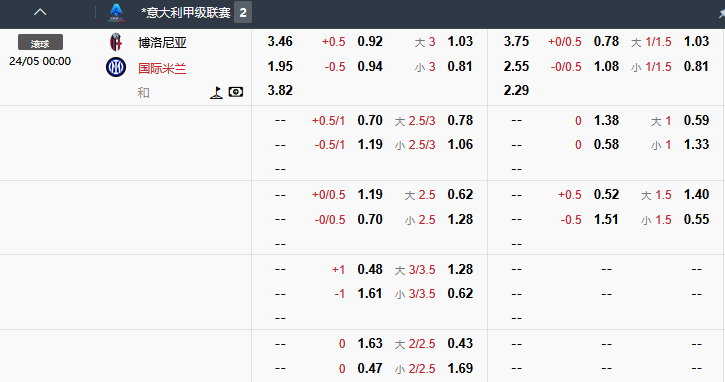
Task: Pick 小 2/2.5 under odds 1.69
Action: 460,368
